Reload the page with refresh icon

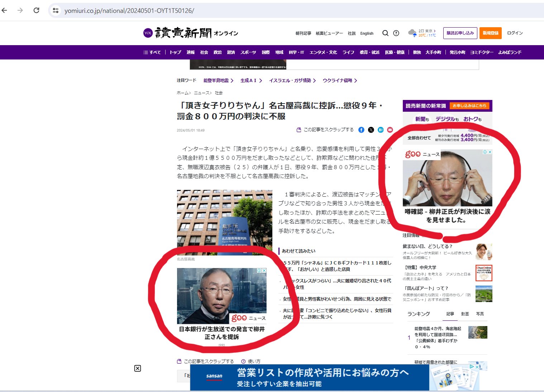point(36,10)
